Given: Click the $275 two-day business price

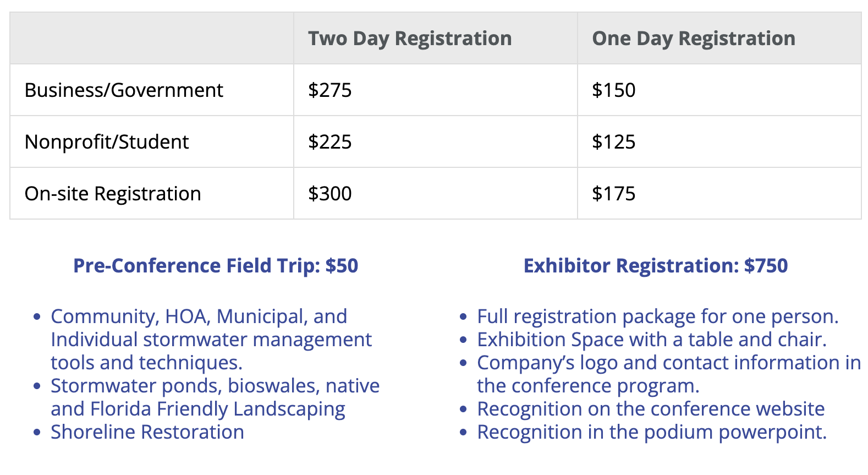Looking at the screenshot, I should [330, 90].
